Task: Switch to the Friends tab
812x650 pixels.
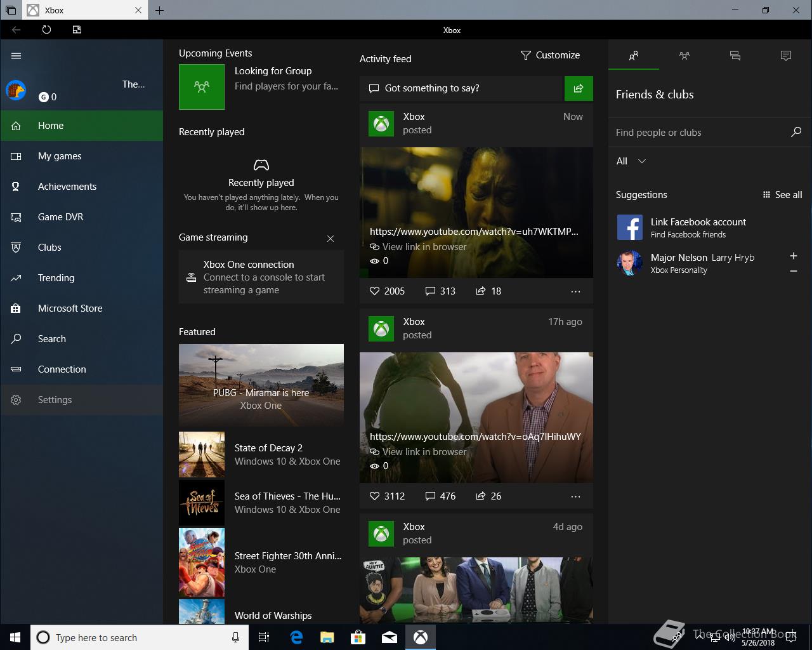Action: 634,56
